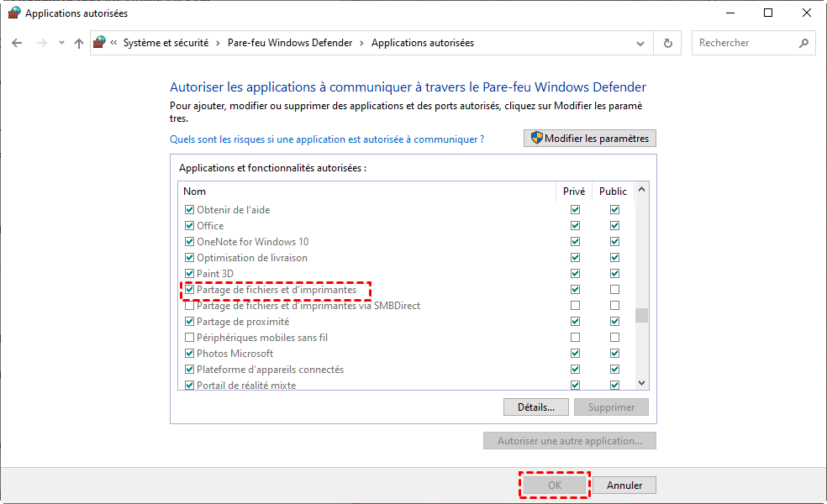Maximize the Applications autorisées window
The image size is (827, 504).
(x=768, y=13)
